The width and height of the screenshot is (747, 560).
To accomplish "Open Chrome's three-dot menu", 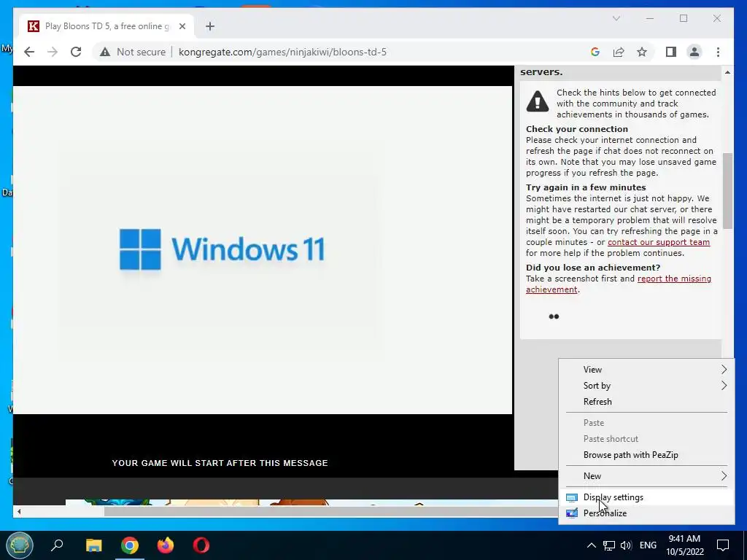I will click(x=718, y=52).
